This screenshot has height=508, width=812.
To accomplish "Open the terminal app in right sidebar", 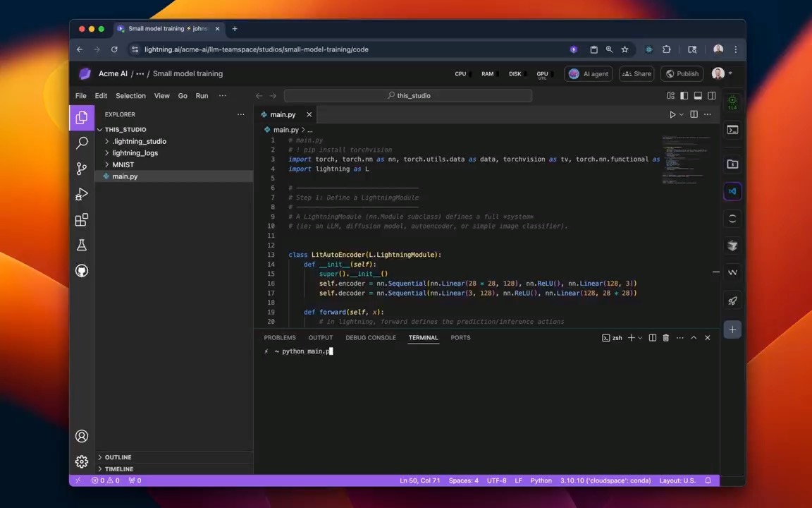I will coord(732,130).
